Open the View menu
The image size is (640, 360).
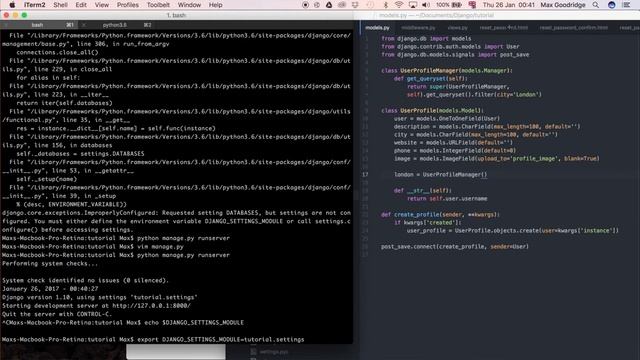pos(102,5)
